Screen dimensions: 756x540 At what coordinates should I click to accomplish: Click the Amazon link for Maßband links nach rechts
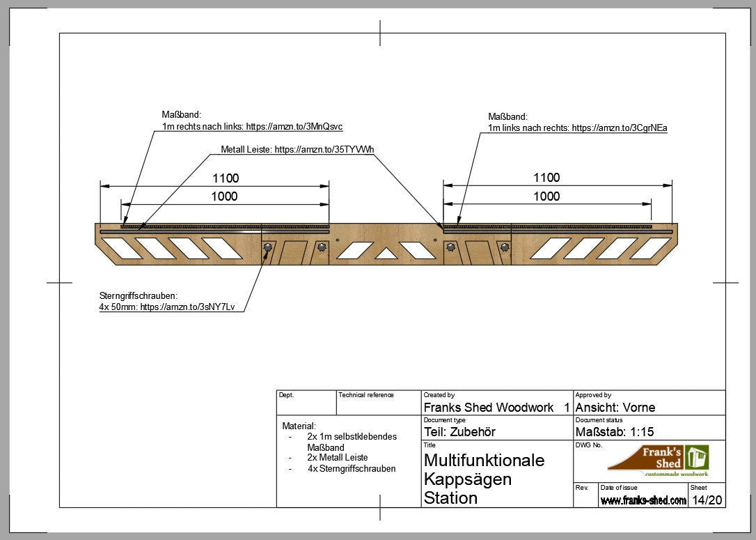click(x=619, y=128)
